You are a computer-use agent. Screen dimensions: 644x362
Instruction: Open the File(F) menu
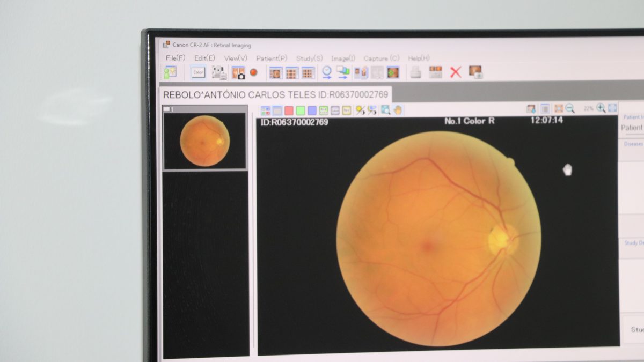point(175,58)
